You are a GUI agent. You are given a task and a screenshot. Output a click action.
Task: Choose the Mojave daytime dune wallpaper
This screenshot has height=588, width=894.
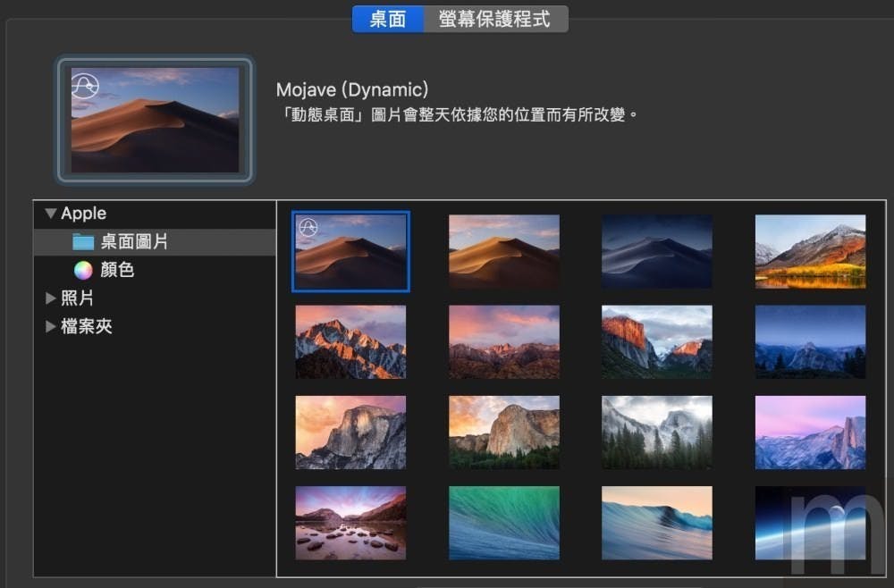tap(504, 251)
